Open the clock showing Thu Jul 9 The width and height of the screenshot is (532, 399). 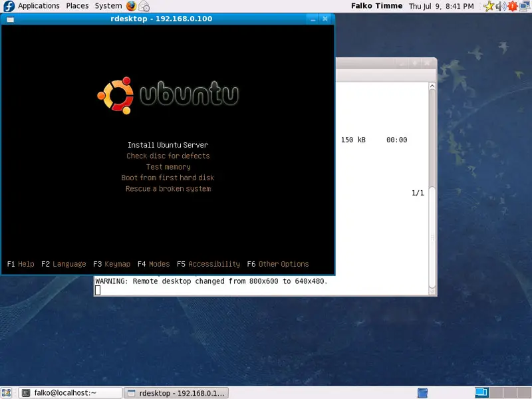pyautogui.click(x=441, y=6)
